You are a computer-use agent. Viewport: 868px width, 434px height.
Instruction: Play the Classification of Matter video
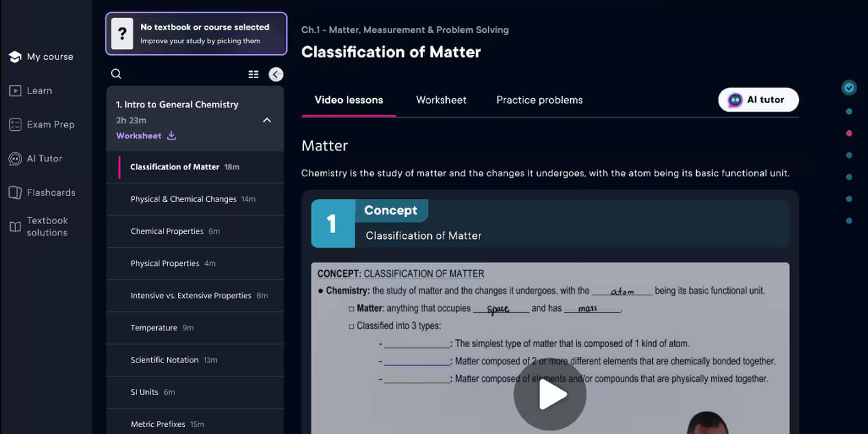click(x=550, y=395)
